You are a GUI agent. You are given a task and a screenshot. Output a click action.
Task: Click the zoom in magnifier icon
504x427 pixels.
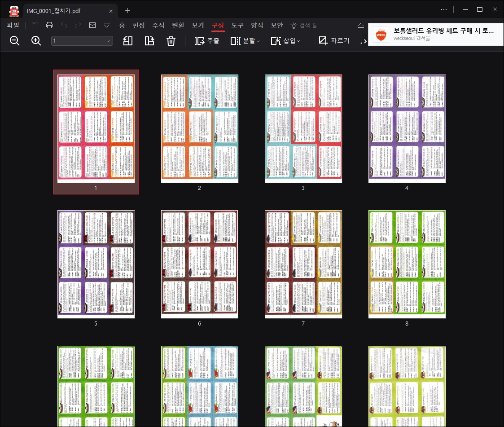tap(36, 41)
